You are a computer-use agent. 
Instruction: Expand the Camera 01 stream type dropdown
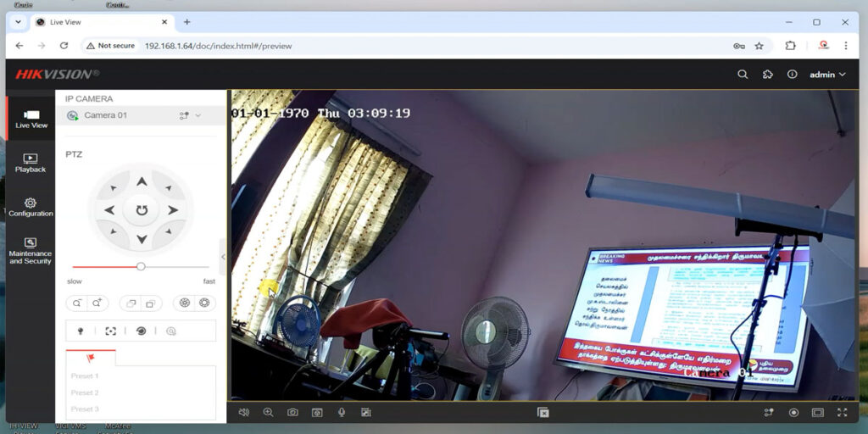tap(191, 115)
